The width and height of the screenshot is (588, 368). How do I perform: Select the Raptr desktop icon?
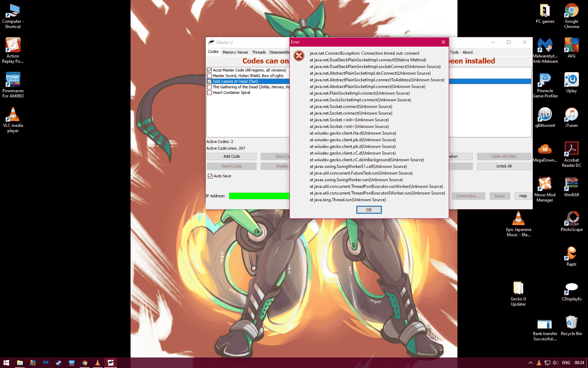572,256
